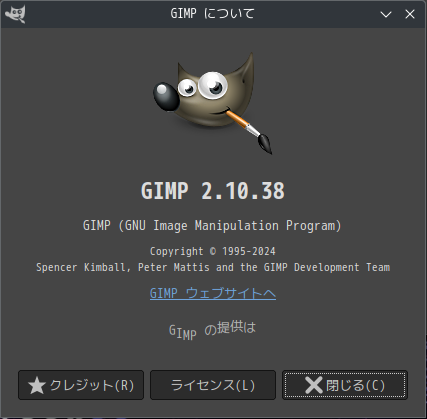Click the GIMP について window title
427x419 pixels.
(x=212, y=14)
